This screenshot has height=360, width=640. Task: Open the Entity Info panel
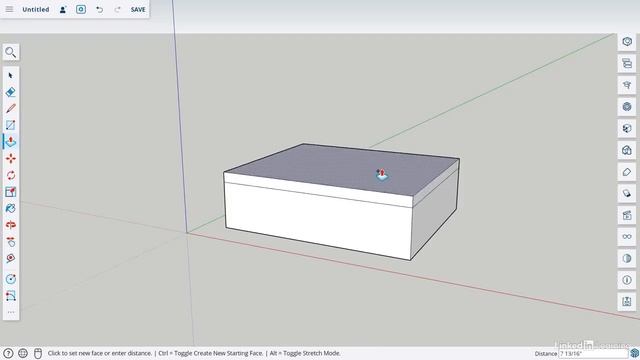coord(627,42)
